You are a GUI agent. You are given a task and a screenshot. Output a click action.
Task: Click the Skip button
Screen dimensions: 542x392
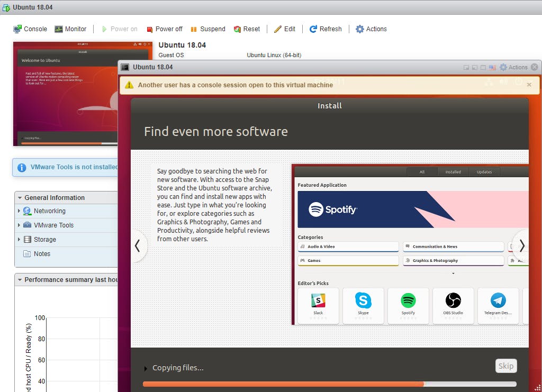point(505,366)
